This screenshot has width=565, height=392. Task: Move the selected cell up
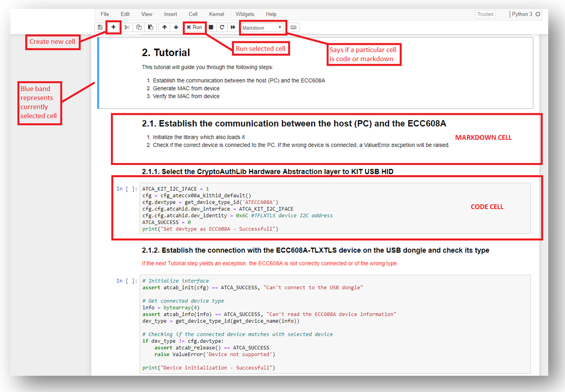[165, 28]
